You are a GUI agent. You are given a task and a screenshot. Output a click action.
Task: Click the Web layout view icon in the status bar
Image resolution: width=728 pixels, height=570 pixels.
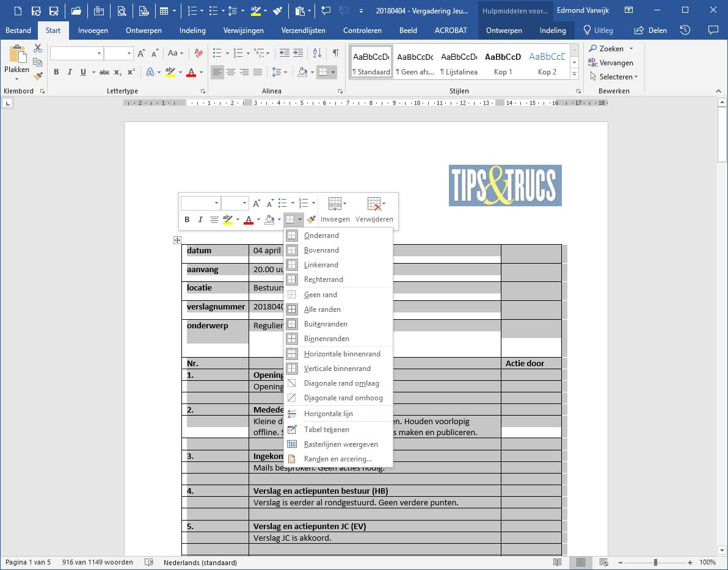tap(603, 562)
